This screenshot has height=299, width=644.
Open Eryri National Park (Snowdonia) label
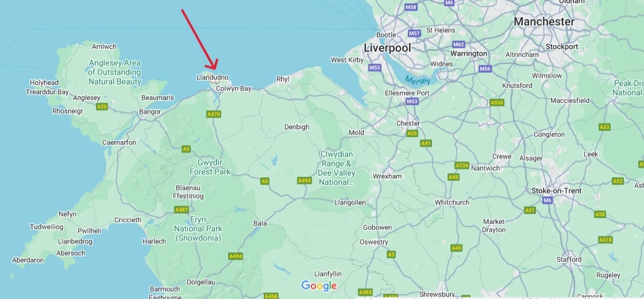coord(198,229)
